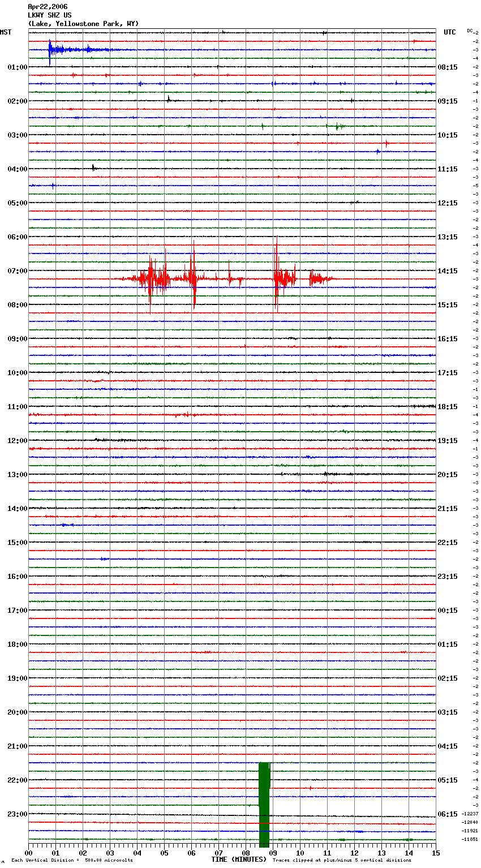Image resolution: width=481 pixels, height=868 pixels.
Task: Select the 07:00 MST time label
Action: [18, 271]
